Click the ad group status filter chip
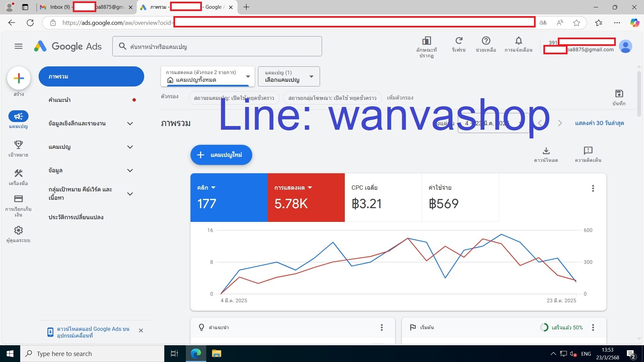This screenshot has height=362, width=644. pyautogui.click(x=332, y=98)
